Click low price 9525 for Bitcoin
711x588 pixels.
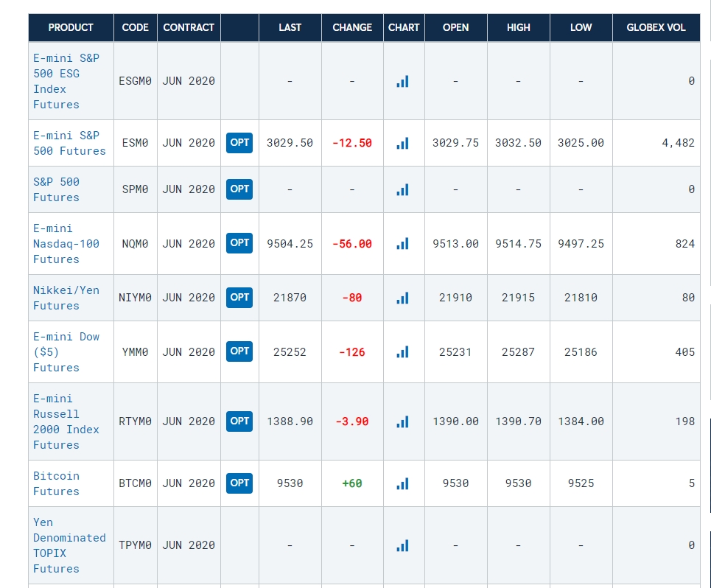coord(581,483)
